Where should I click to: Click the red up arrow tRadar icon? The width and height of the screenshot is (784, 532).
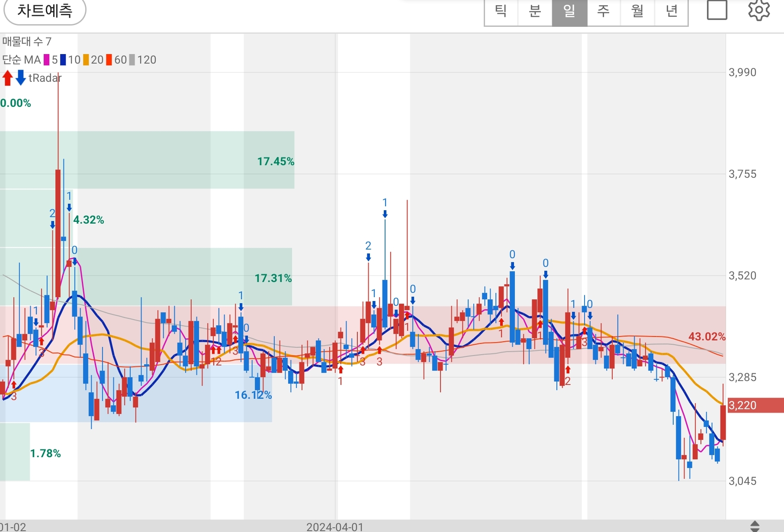click(7, 78)
